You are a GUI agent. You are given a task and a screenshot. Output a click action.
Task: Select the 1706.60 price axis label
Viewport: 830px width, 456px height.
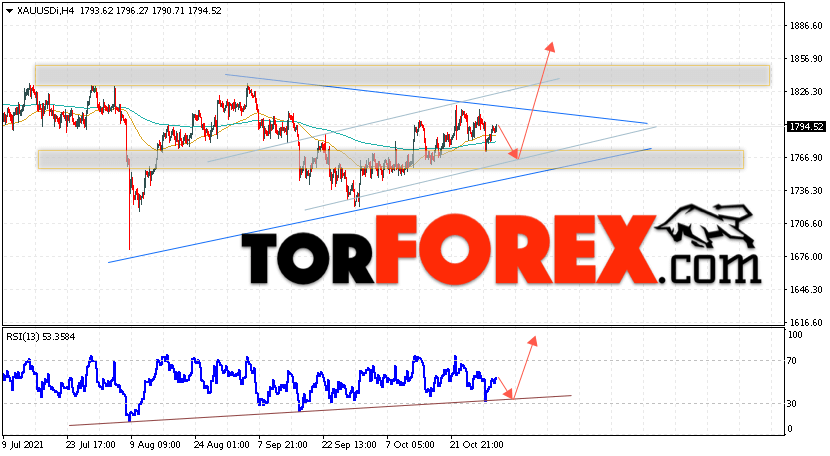coord(806,224)
